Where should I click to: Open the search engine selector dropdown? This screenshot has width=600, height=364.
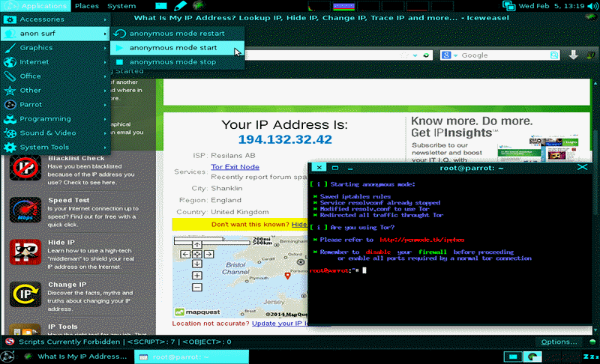[450, 55]
